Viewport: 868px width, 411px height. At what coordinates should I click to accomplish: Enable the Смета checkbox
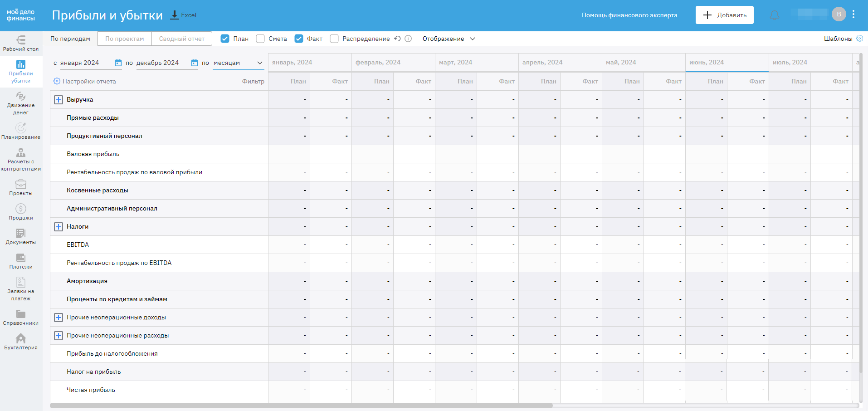point(260,39)
